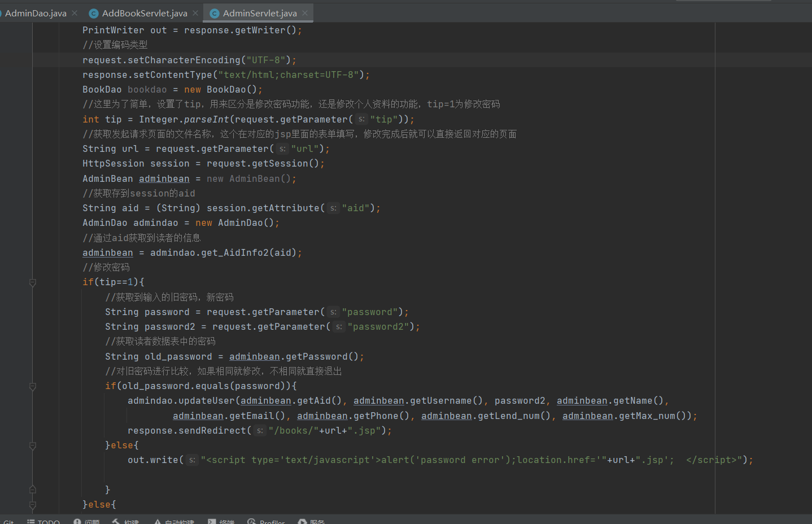Click the "text/html;charset=UTF-8" string

coord(289,75)
